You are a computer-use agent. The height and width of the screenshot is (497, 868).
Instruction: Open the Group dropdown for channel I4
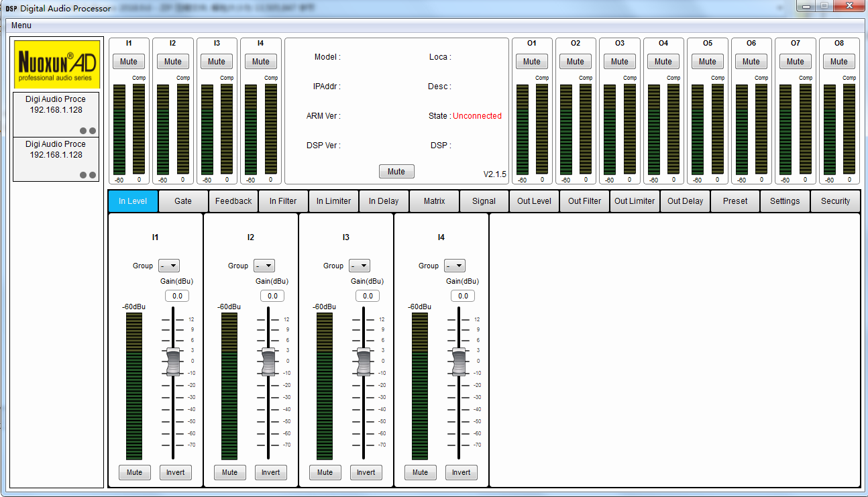[x=454, y=265]
